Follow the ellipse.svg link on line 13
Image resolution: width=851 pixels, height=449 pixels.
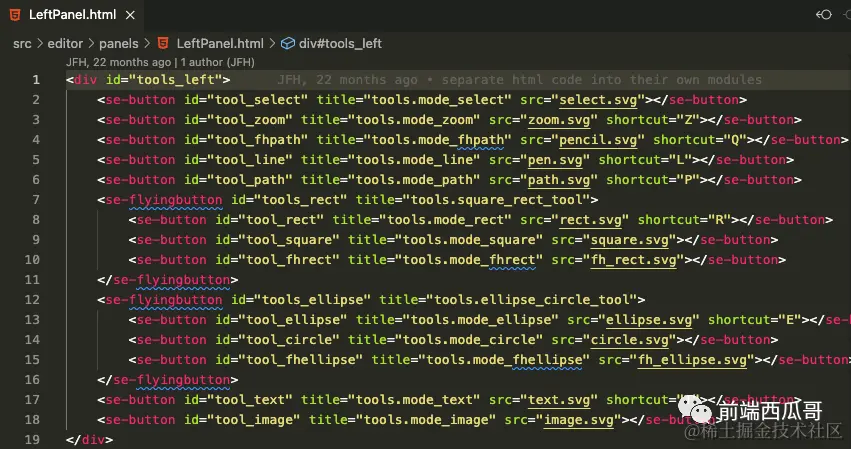point(649,320)
